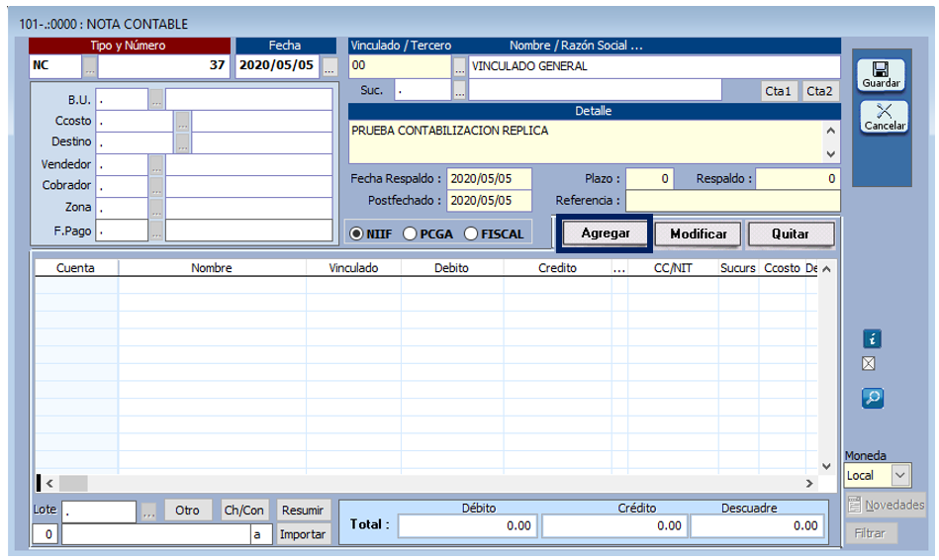939x560 pixels.
Task: Click the Cta2 button
Action: tap(819, 91)
